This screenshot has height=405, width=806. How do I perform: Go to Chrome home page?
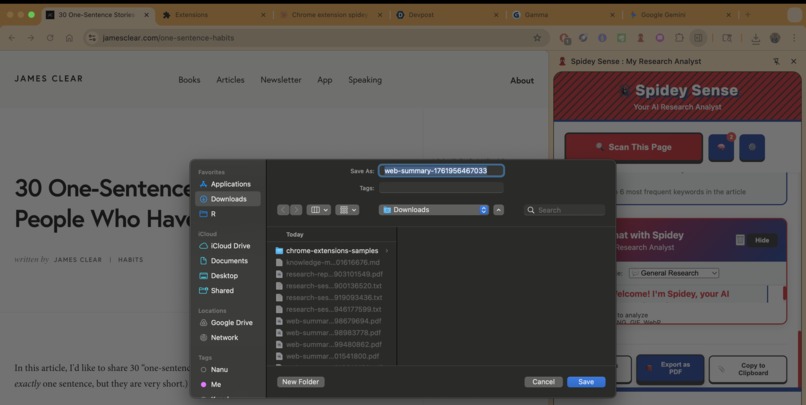tap(69, 38)
